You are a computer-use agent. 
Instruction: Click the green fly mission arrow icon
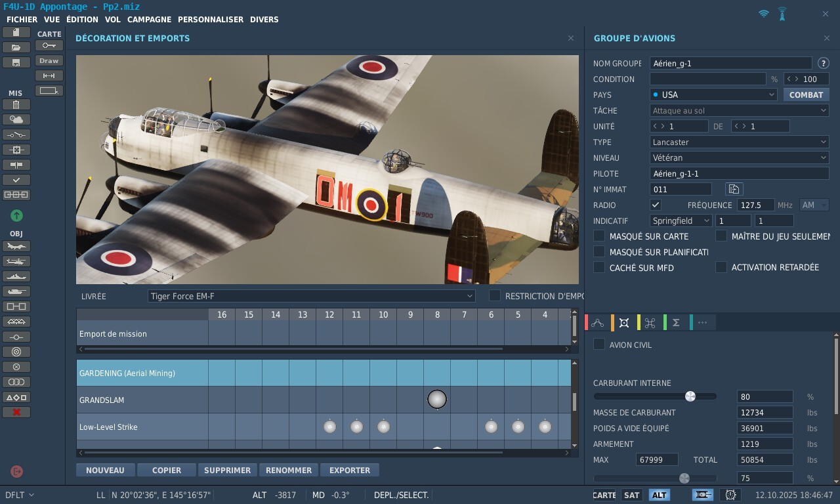[x=16, y=215]
